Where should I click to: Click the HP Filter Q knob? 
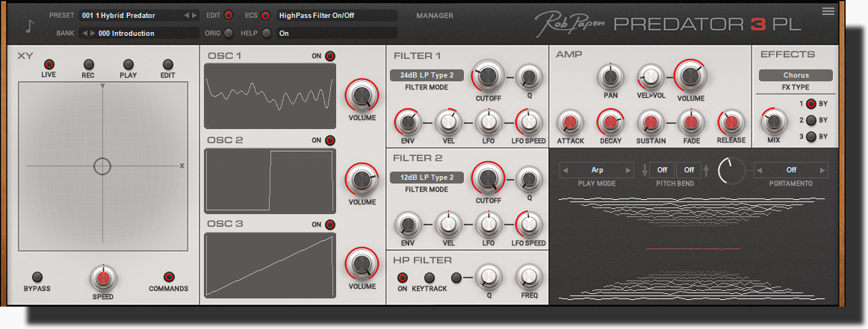[489, 277]
